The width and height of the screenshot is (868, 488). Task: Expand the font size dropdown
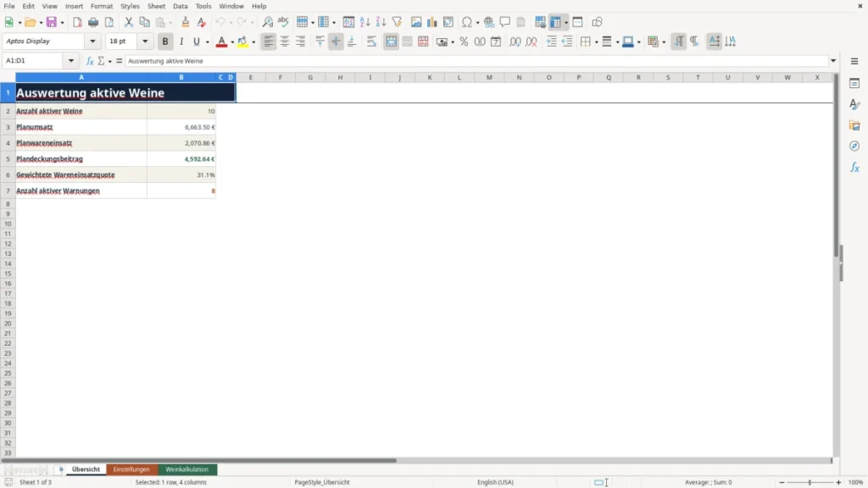point(145,42)
